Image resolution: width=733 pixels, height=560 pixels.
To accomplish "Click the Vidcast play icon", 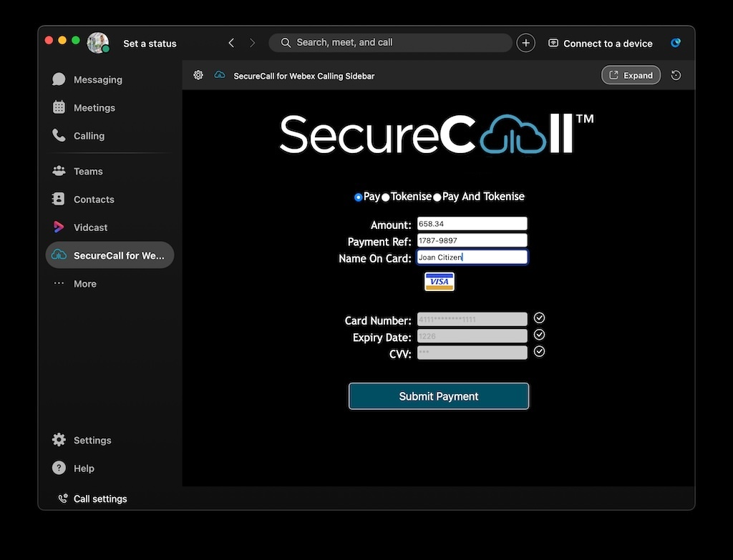I will (x=59, y=227).
